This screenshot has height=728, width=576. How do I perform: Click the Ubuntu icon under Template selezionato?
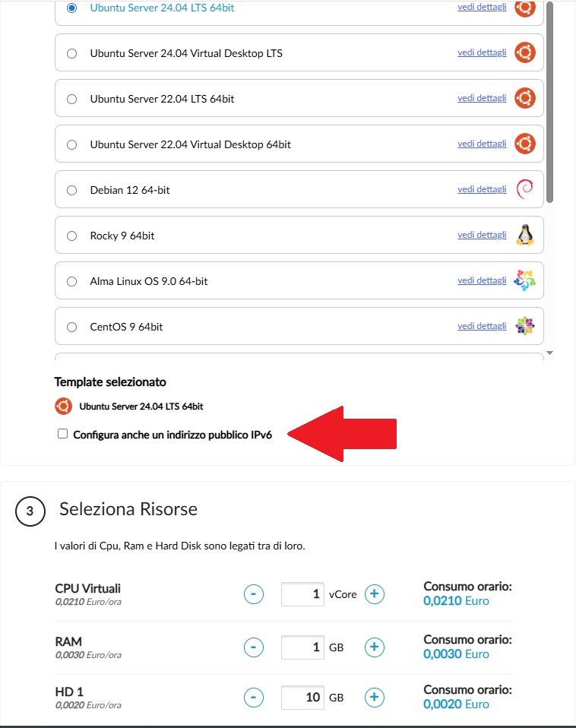(x=64, y=406)
